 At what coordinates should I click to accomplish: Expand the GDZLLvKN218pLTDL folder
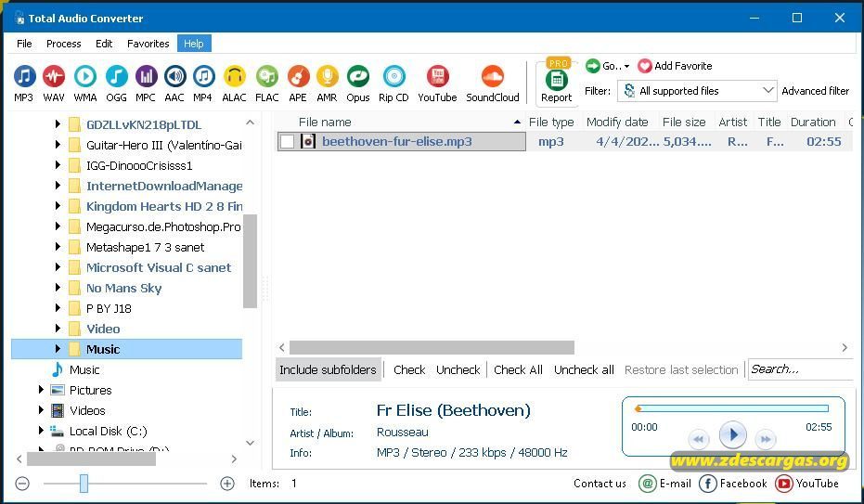pyautogui.click(x=58, y=124)
